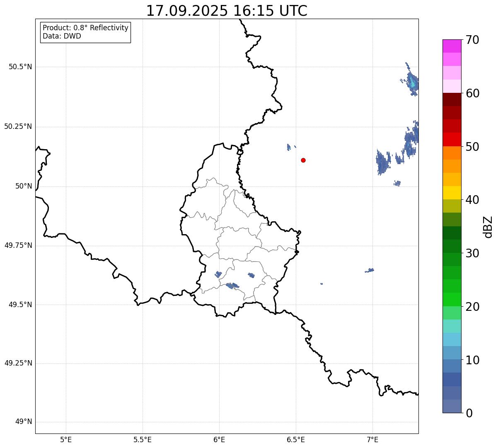Select the 50.25°N latitude label

click(x=18, y=126)
